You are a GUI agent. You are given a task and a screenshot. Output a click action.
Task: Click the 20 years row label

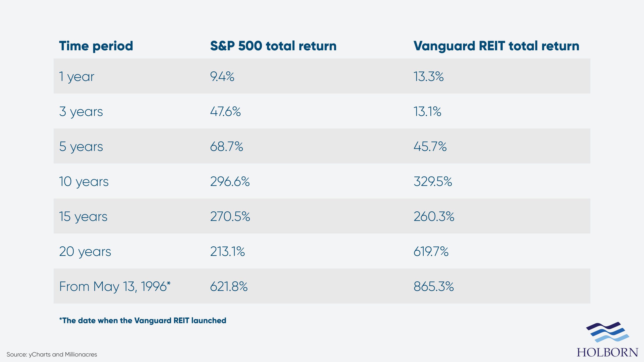click(85, 251)
